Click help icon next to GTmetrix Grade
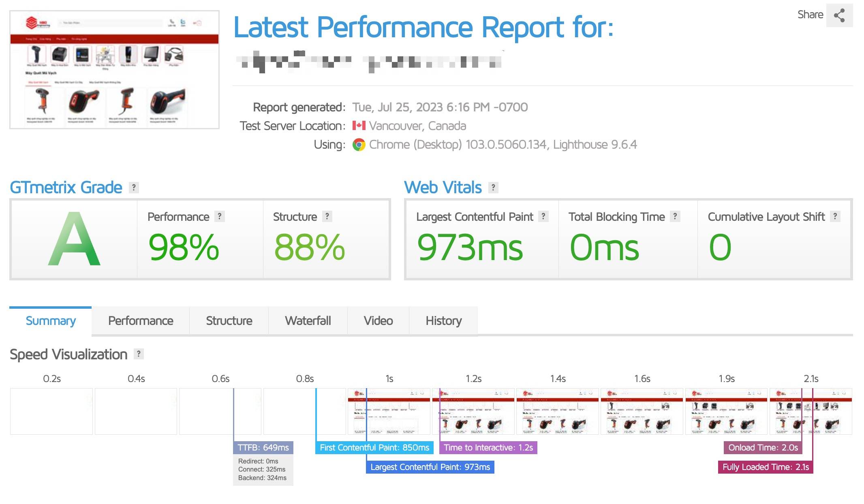Viewport: 864px width, 504px height. point(134,188)
